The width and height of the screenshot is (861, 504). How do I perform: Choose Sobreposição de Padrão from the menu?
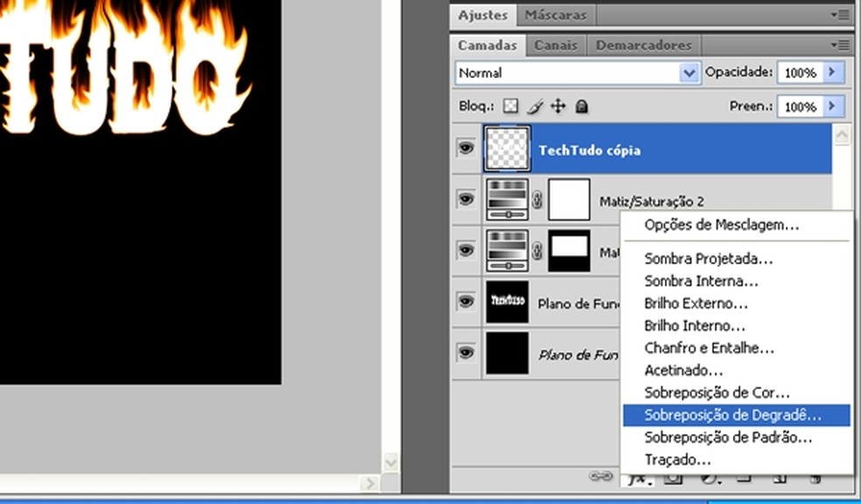737,437
